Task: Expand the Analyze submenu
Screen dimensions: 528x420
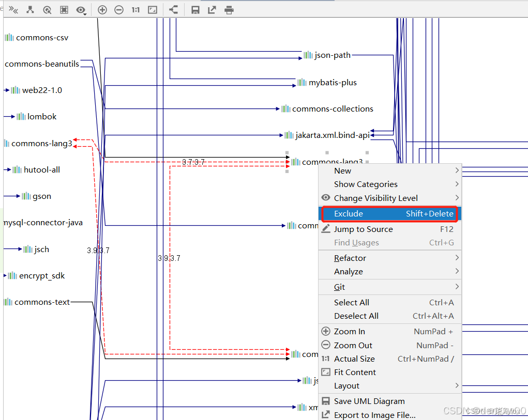Action: click(x=390, y=272)
